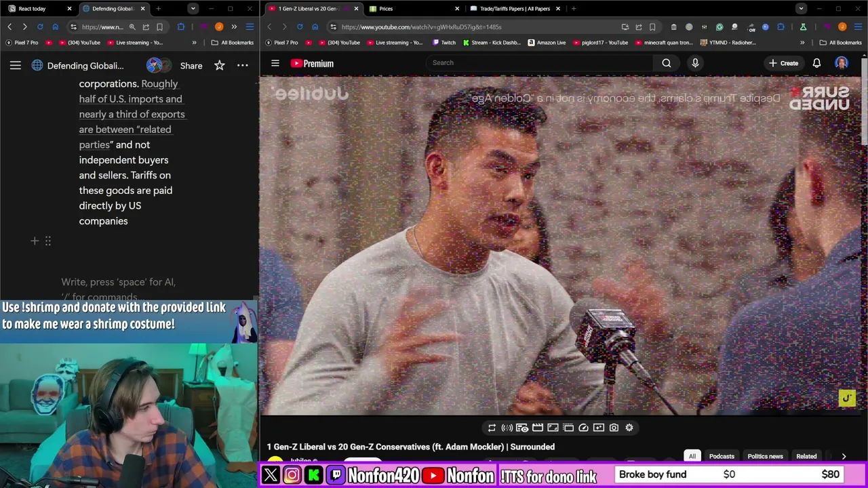Open the three-dot page options menu
Image resolution: width=868 pixels, height=488 pixels.
[242, 66]
